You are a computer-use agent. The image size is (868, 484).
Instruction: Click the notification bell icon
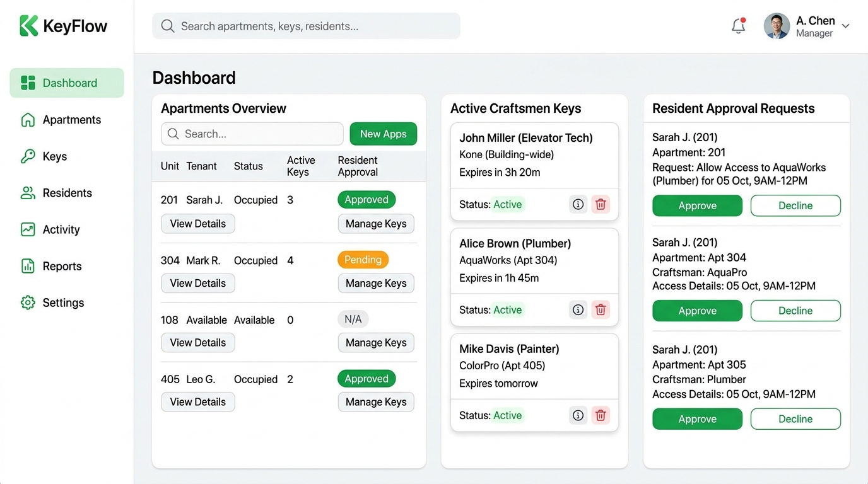point(738,26)
